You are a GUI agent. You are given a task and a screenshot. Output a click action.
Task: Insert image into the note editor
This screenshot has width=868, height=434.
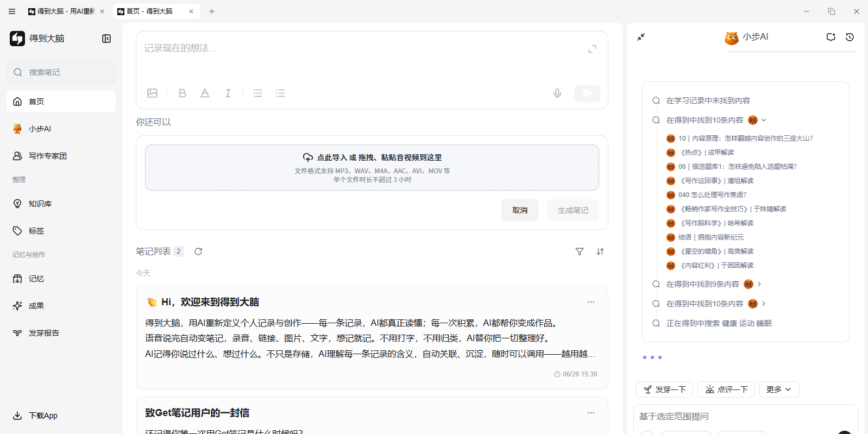153,93
